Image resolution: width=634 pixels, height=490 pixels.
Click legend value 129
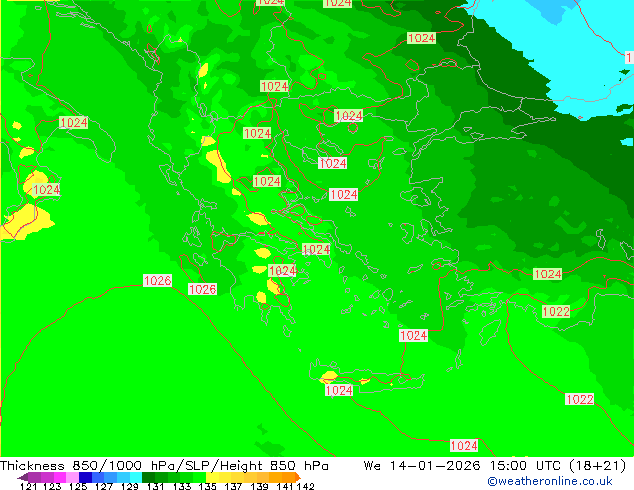(130, 486)
